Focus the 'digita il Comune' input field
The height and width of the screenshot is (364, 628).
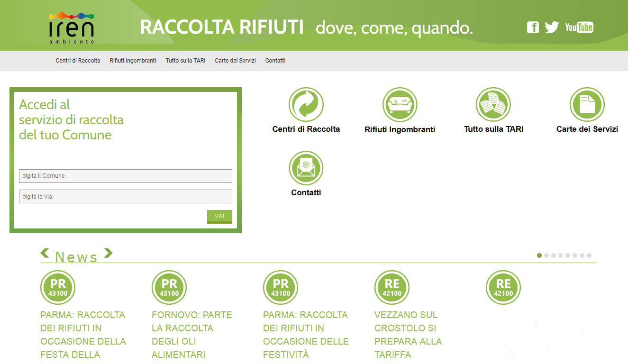(x=126, y=176)
